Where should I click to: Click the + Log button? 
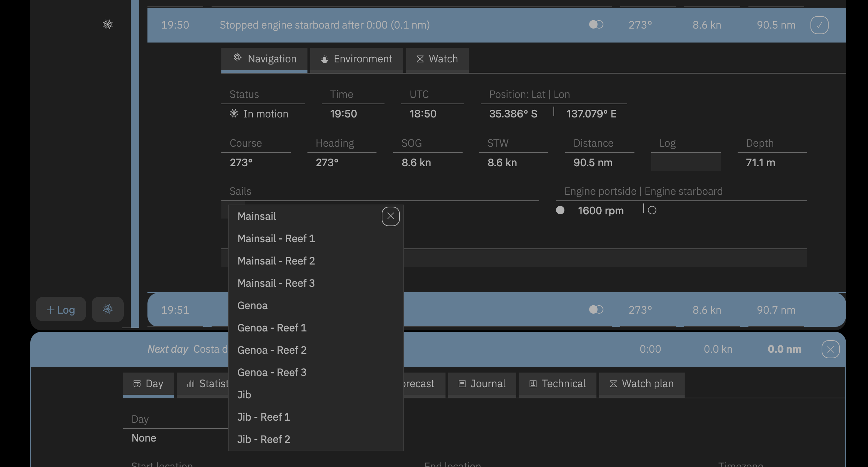click(61, 309)
